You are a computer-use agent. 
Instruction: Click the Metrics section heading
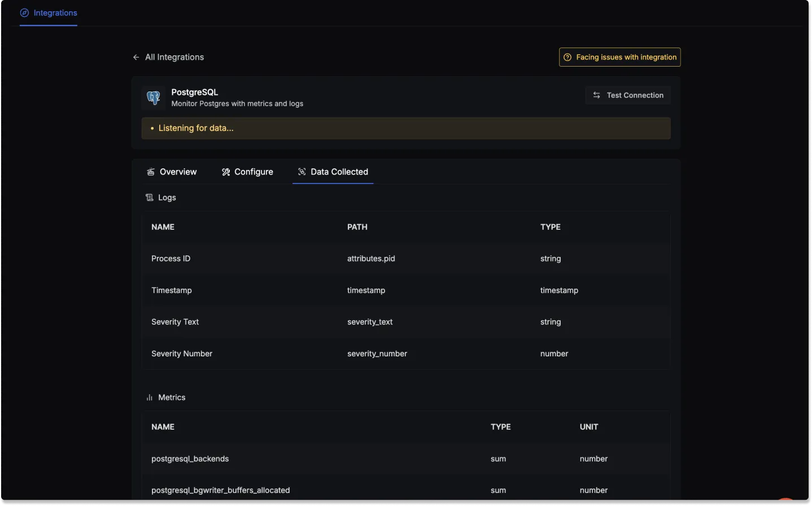tap(172, 398)
